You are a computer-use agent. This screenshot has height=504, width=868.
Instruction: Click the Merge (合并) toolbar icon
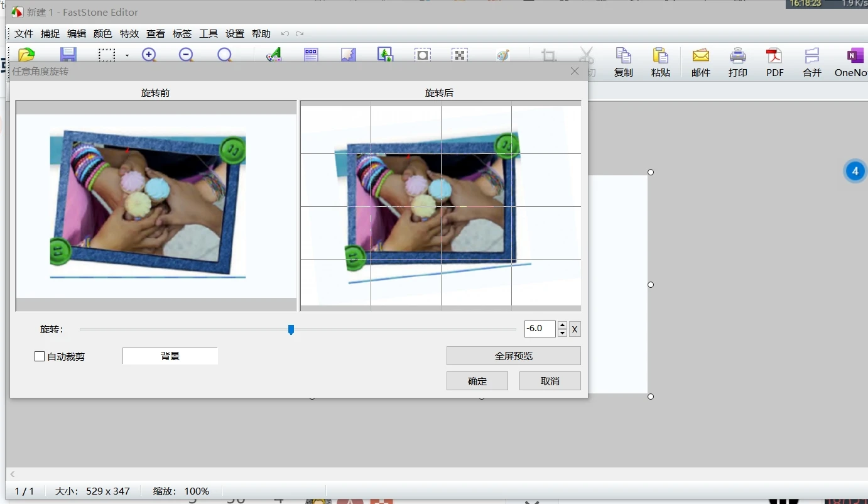[811, 62]
